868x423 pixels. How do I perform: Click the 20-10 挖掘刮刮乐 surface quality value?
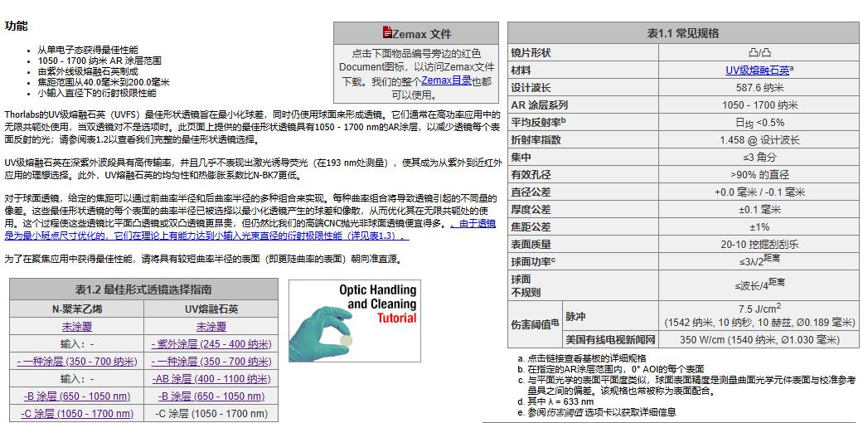pos(759,244)
